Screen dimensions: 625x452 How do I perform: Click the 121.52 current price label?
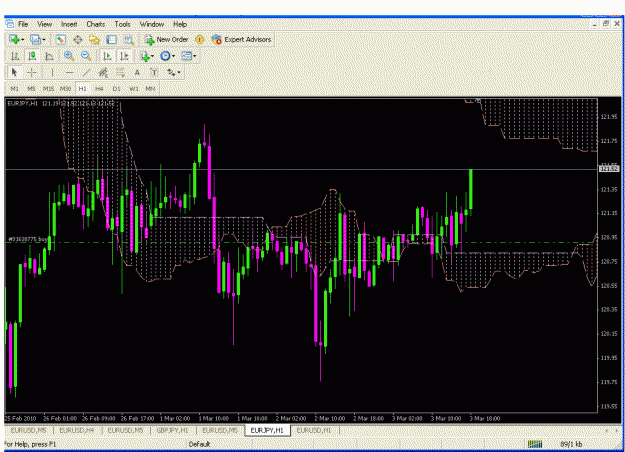(x=609, y=169)
